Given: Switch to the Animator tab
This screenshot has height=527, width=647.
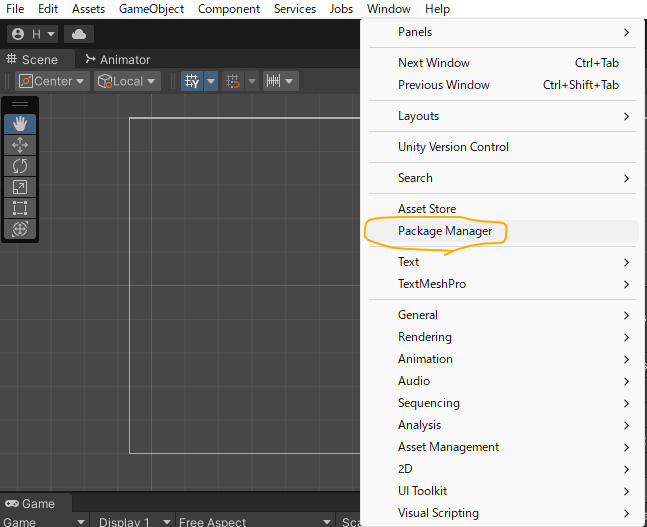Looking at the screenshot, I should point(118,59).
